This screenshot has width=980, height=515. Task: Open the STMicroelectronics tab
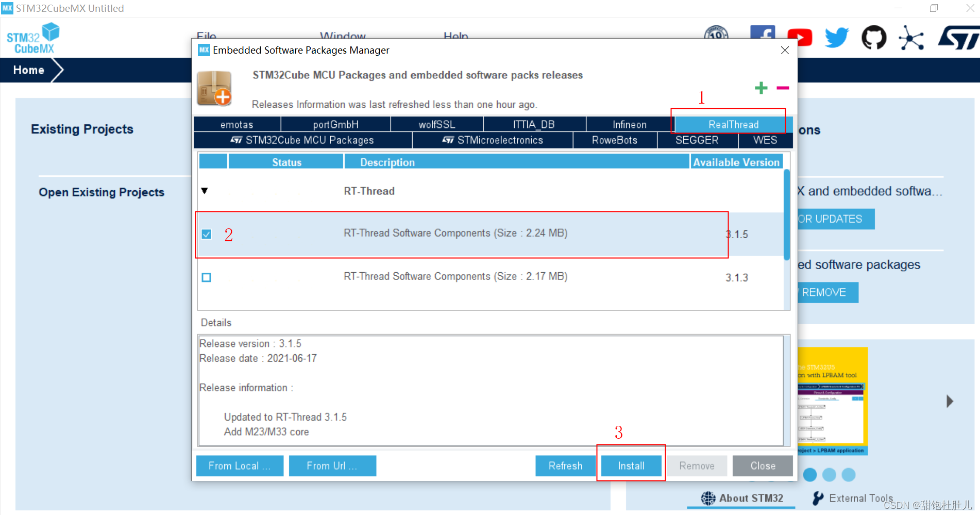pos(493,140)
